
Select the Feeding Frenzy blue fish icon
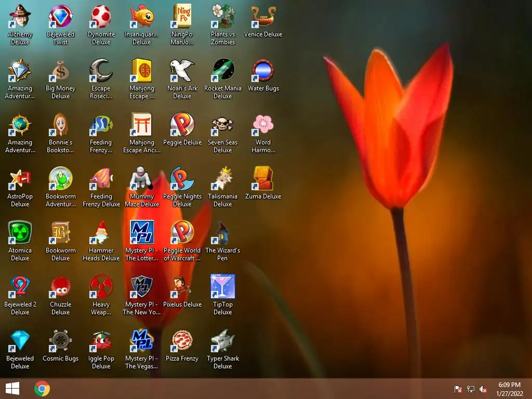(x=101, y=124)
